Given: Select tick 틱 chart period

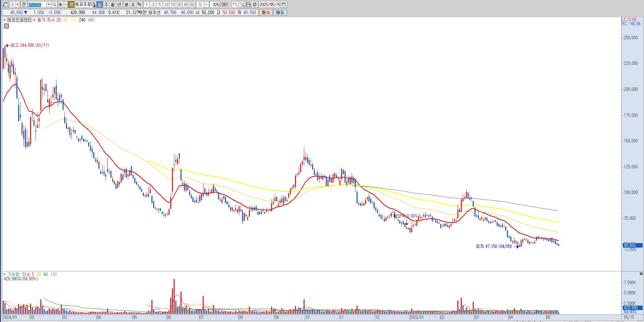Looking at the screenshot, I should 139,4.
